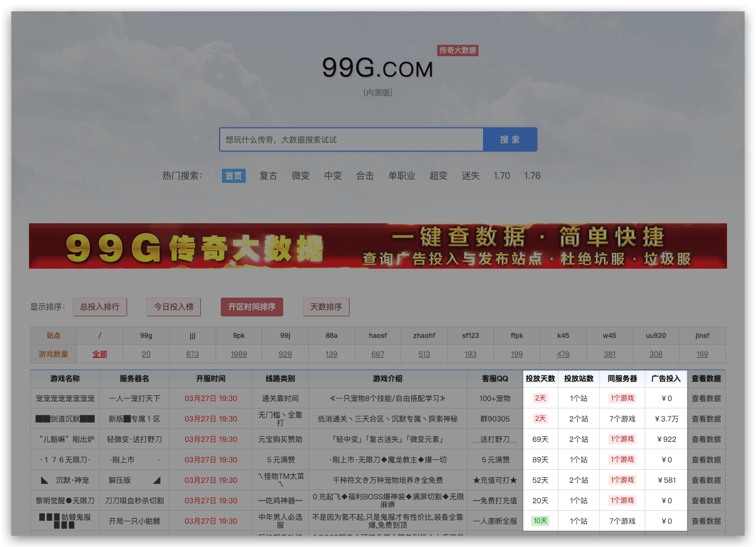Click the red 传奇大数据 badge

coord(457,51)
